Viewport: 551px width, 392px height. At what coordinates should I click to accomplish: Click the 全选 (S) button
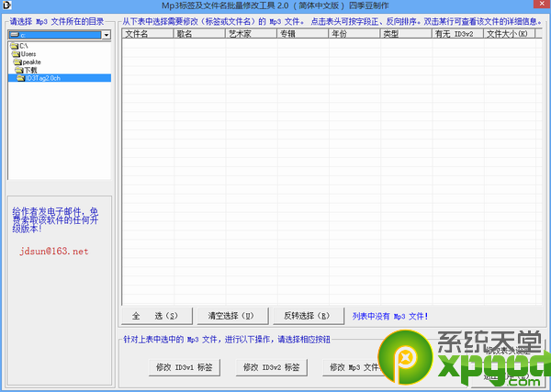tap(155, 317)
